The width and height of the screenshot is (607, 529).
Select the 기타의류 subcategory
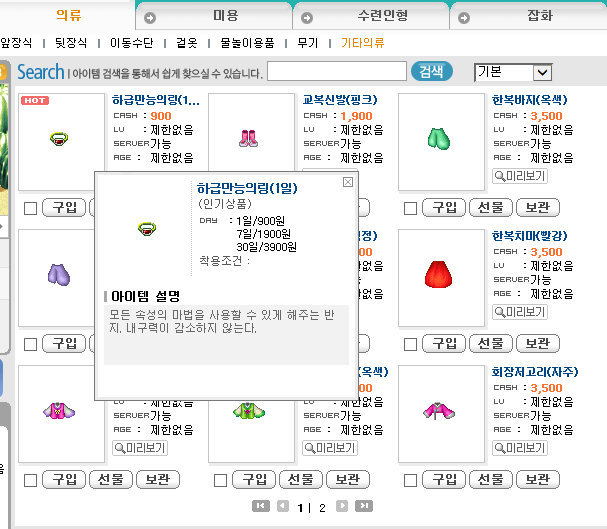click(362, 43)
